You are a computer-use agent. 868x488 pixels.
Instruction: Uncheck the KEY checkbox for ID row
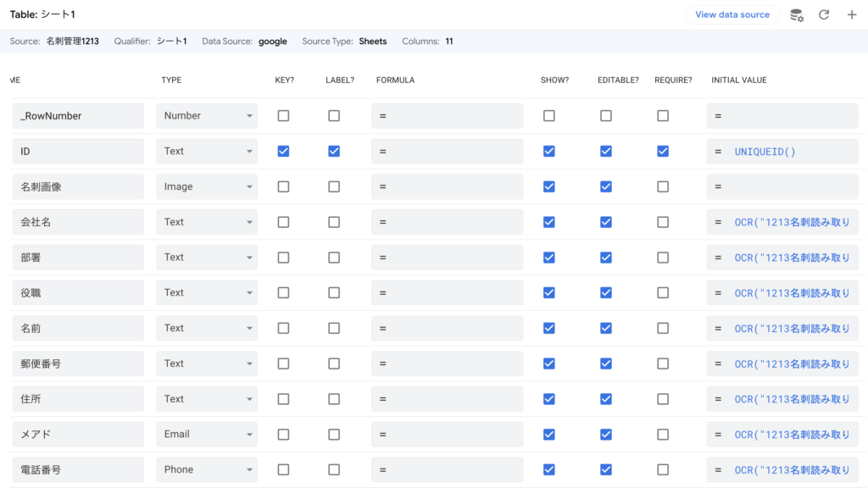[283, 152]
